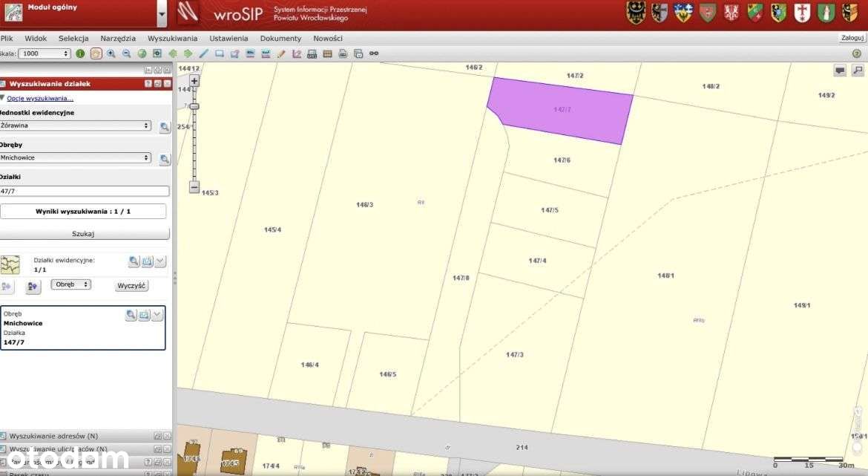
Task: Click the calculator-like icon in toolbar
Action: tap(312, 53)
